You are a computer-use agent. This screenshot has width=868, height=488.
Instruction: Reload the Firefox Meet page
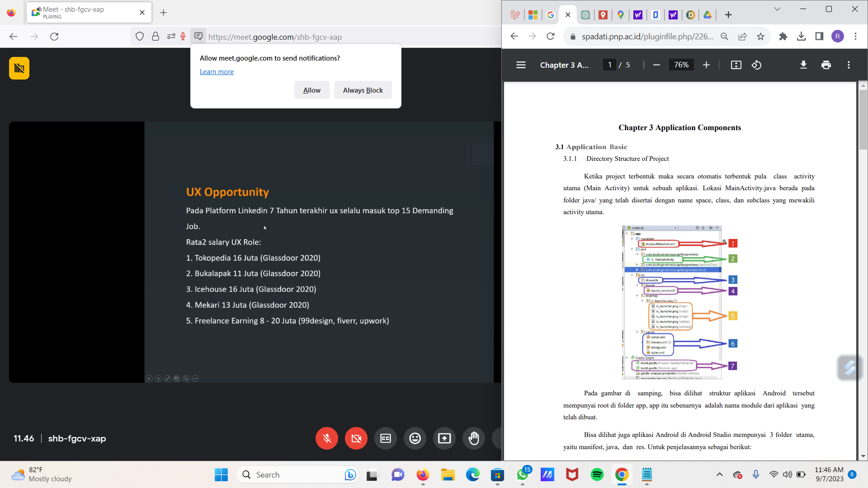[x=54, y=37]
